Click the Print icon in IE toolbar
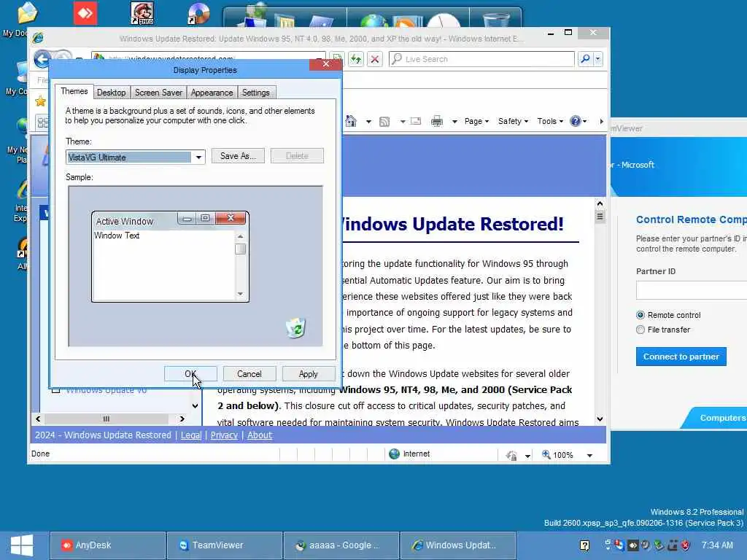This screenshot has height=560, width=747. click(x=436, y=122)
